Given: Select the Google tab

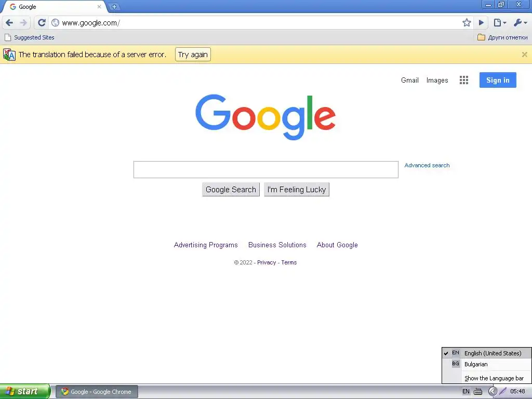Looking at the screenshot, I should pyautogui.click(x=54, y=7).
